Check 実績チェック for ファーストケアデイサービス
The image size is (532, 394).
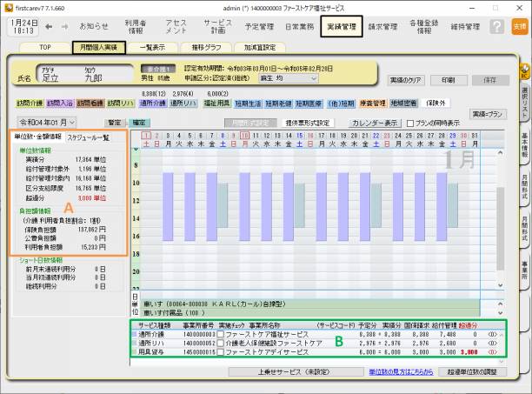pos(221,354)
